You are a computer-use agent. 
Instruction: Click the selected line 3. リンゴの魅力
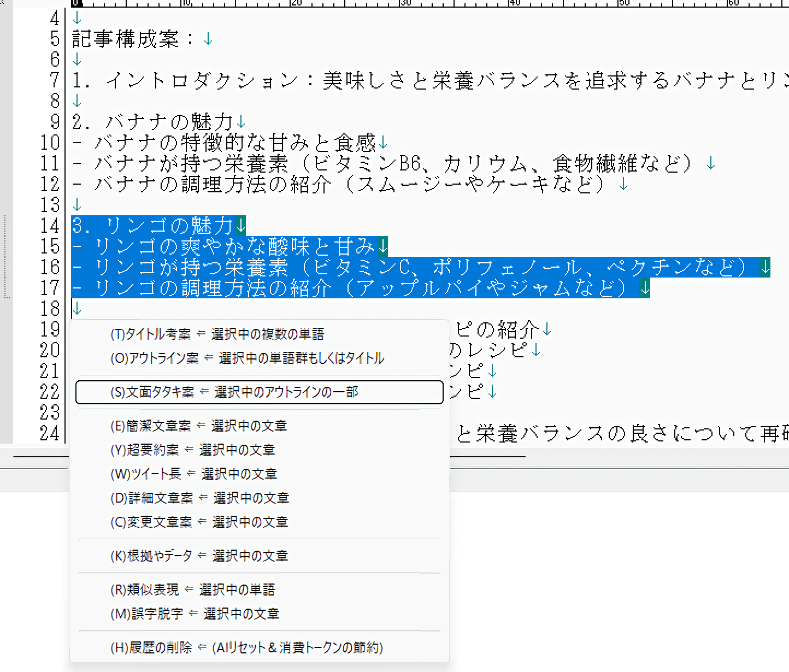pos(153,226)
